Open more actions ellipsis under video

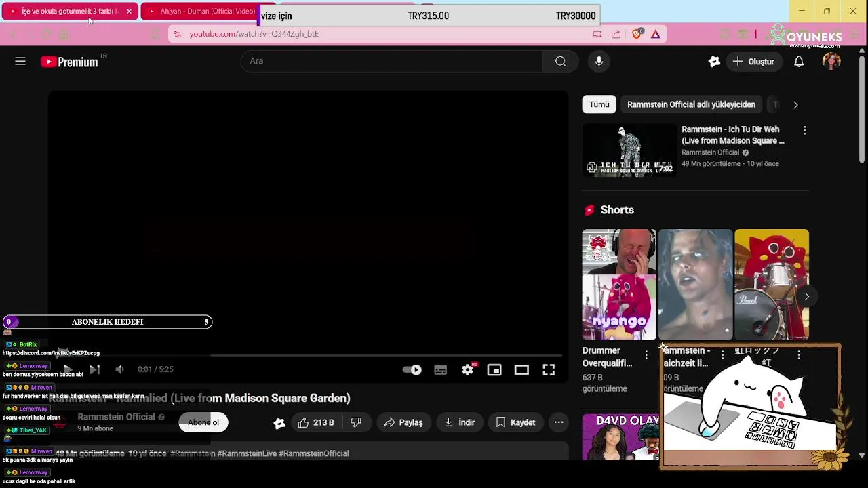coord(559,422)
